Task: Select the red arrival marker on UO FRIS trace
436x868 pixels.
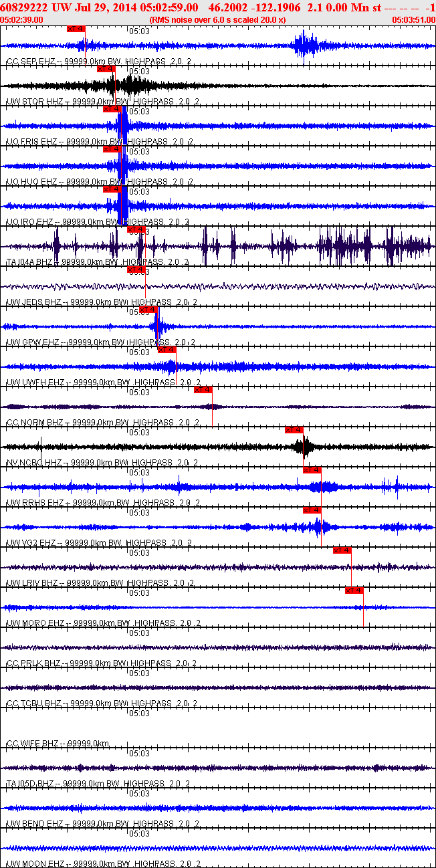Action: click(x=112, y=109)
